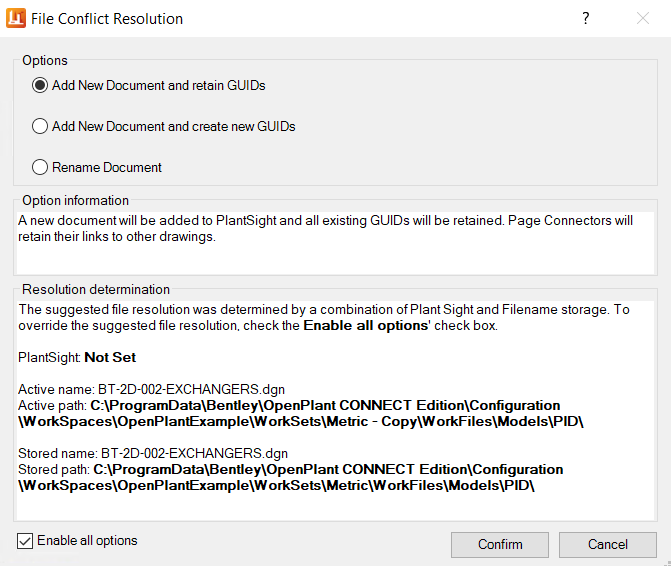671x566 pixels.
Task: Select the Rename Document option
Action: point(97,167)
